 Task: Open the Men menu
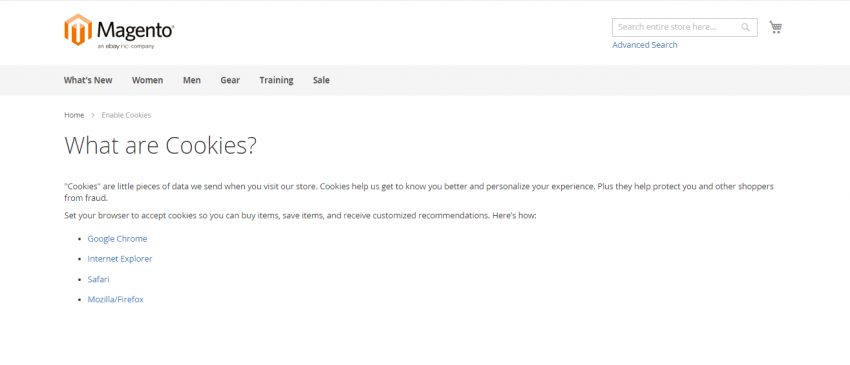tap(192, 80)
